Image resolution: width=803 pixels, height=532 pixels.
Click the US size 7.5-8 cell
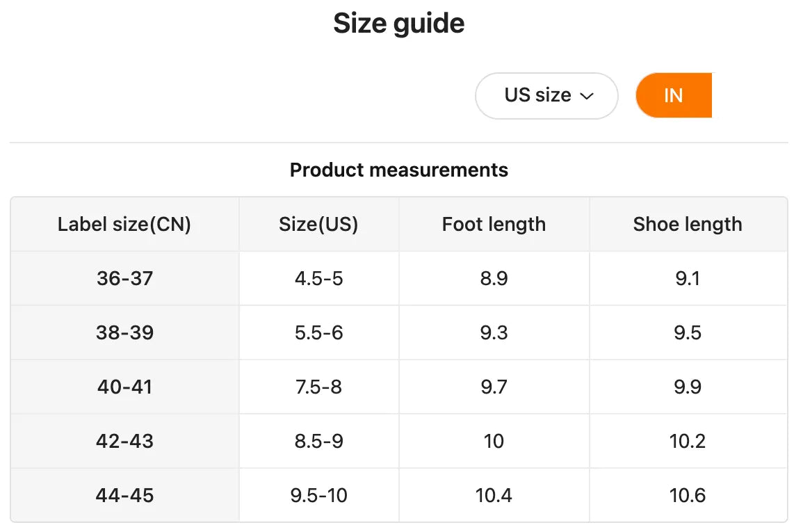[318, 387]
